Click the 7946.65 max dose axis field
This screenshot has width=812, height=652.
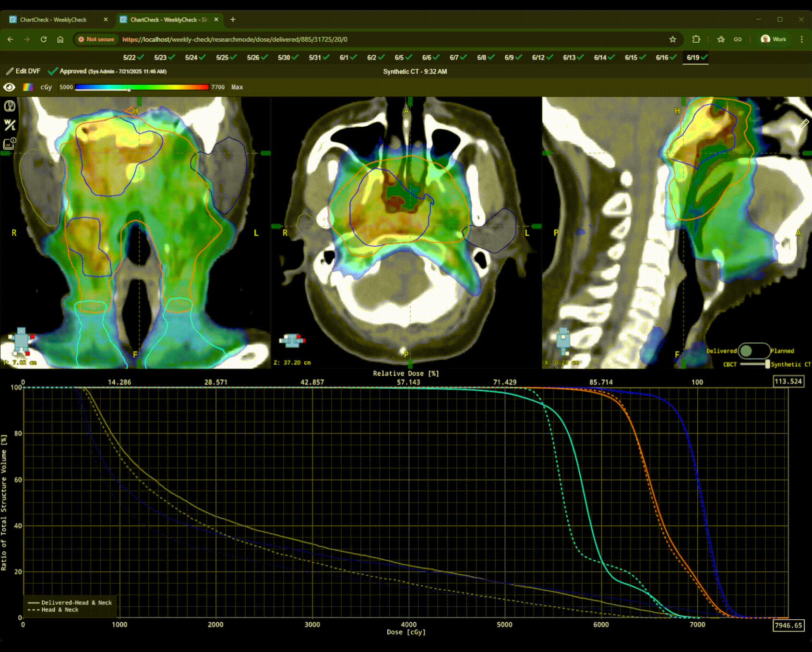tap(788, 625)
